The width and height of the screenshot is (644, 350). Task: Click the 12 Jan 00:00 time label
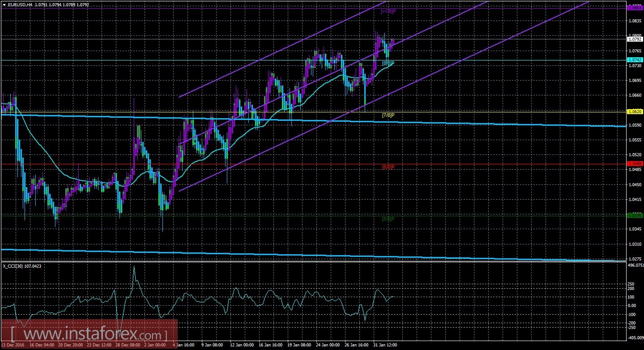pyautogui.click(x=242, y=345)
